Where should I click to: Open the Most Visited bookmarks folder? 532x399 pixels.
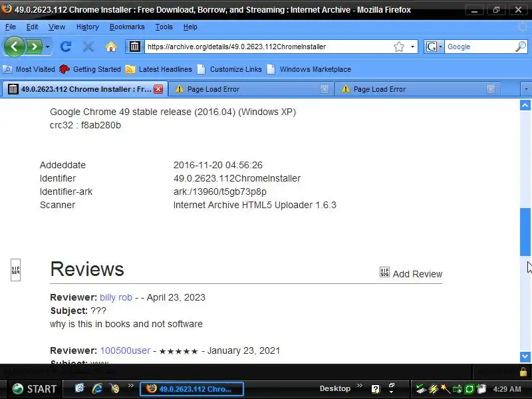tap(29, 69)
